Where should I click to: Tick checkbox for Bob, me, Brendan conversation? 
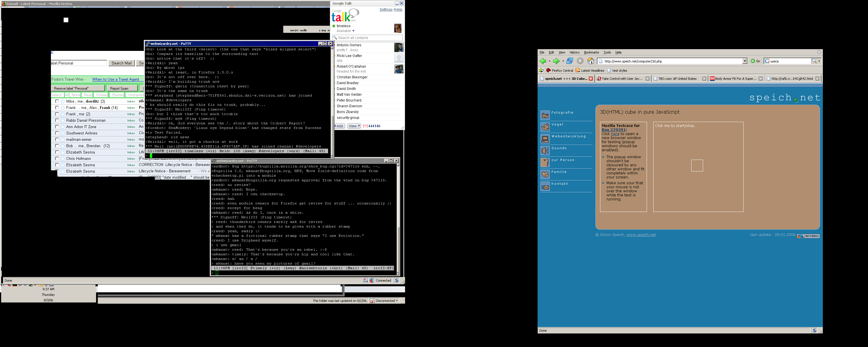pos(57,146)
